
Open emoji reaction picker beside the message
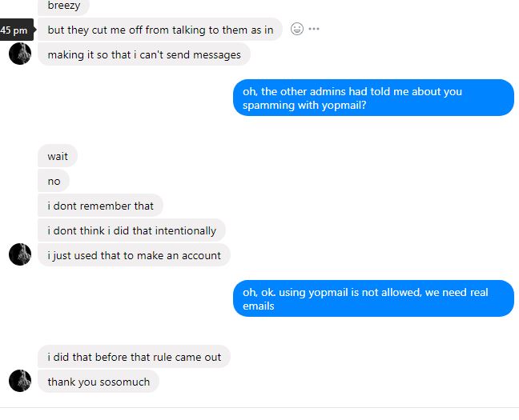[296, 30]
